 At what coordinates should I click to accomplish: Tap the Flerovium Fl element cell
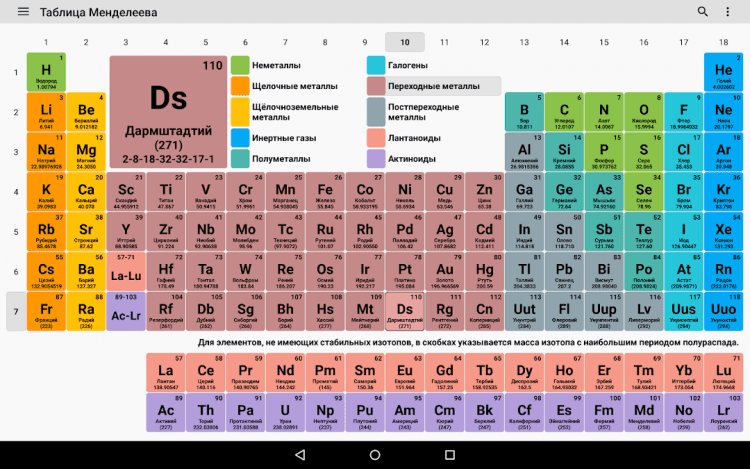pyautogui.click(x=564, y=312)
